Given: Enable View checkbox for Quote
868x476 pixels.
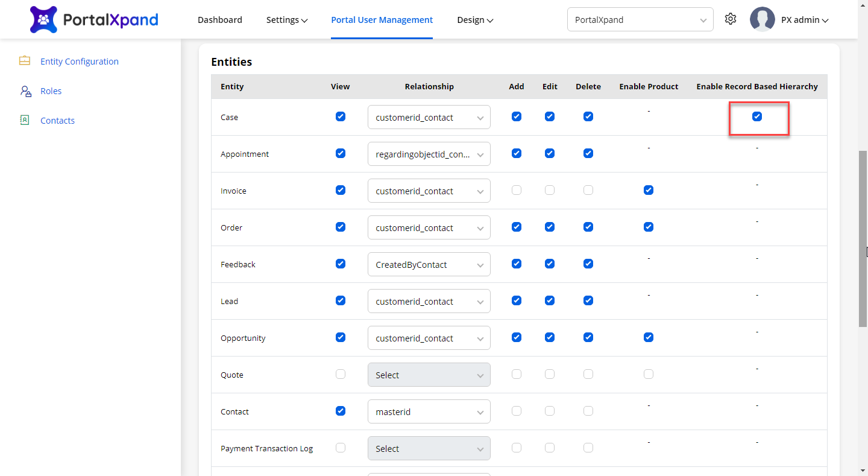Looking at the screenshot, I should coord(341,374).
